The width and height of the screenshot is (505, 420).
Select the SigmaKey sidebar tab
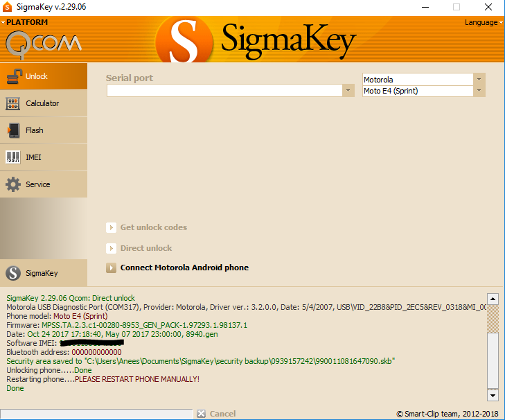[x=44, y=273]
